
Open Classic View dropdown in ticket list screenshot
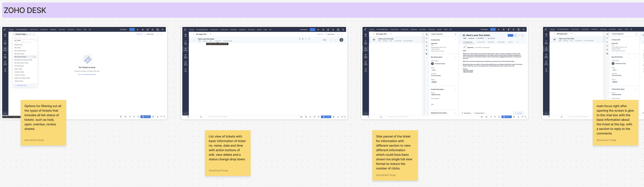(x=330, y=34)
